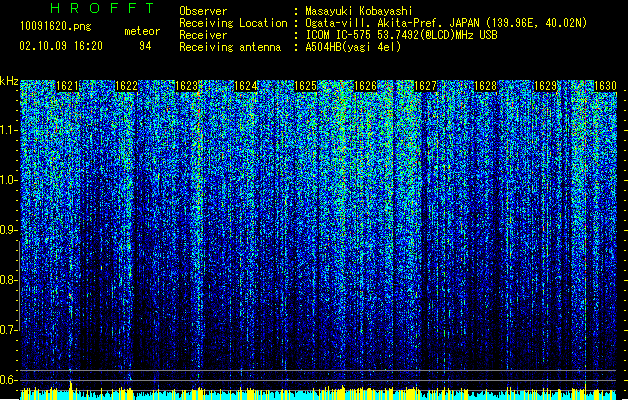Click time marker 1627
This screenshot has height=400, width=629.
(425, 86)
